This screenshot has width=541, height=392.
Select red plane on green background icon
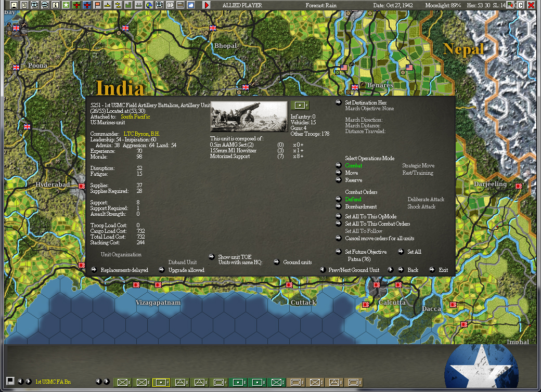click(76, 5)
